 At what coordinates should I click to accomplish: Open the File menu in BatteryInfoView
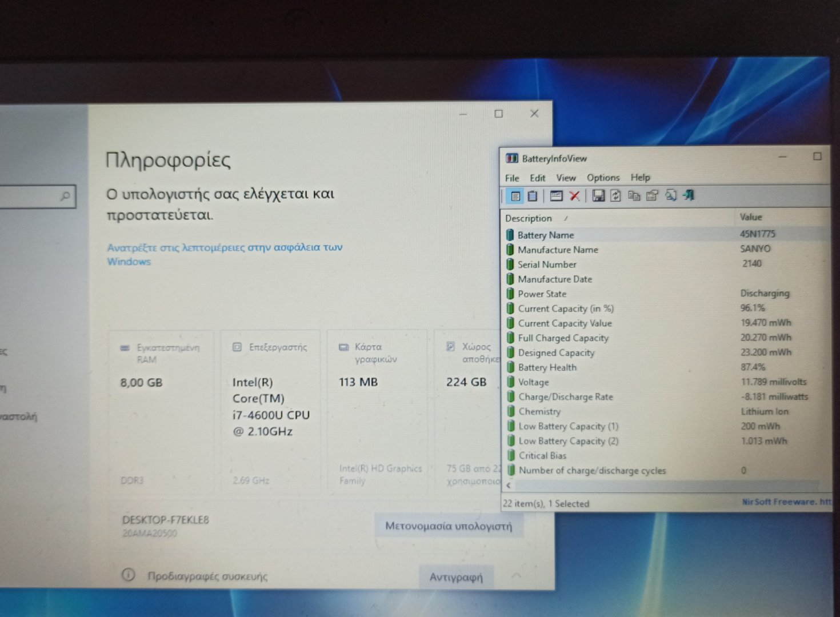point(512,178)
